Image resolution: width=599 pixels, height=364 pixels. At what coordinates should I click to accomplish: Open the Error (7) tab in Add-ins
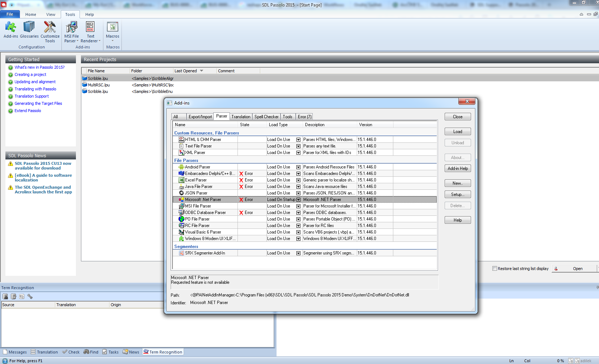coord(304,117)
